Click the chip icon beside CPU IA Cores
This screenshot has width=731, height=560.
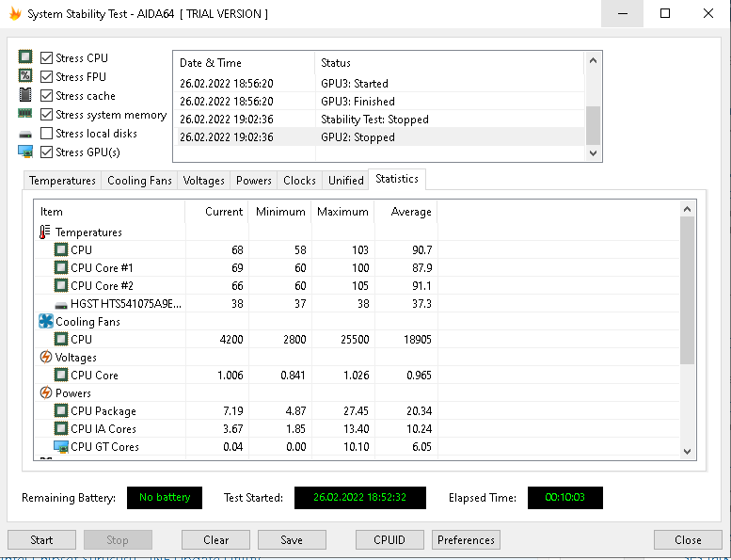[x=61, y=428]
